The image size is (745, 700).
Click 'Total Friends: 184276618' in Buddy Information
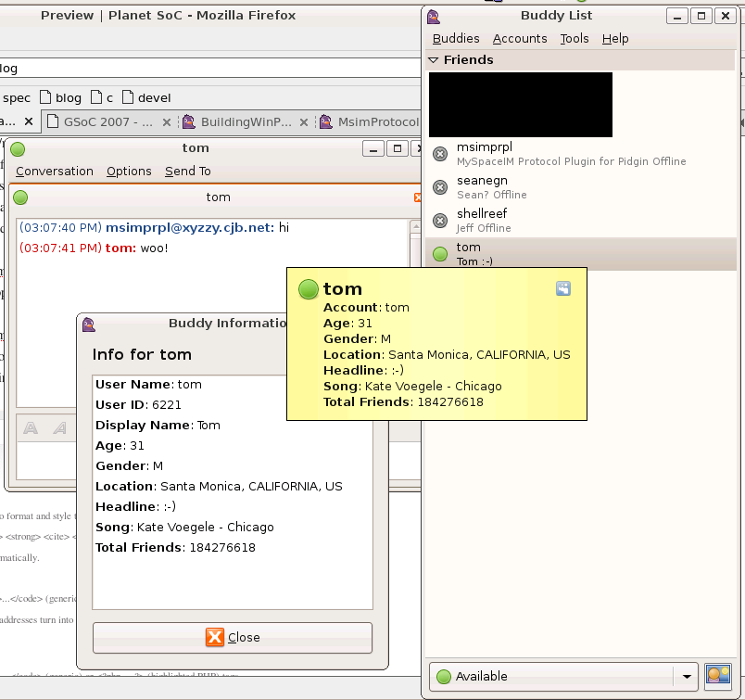pyautogui.click(x=175, y=547)
